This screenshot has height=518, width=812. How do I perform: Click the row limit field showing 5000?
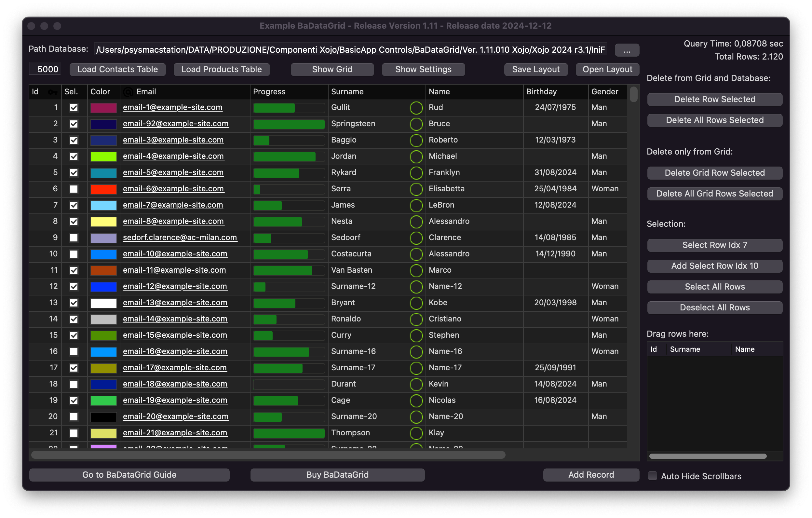tap(46, 69)
